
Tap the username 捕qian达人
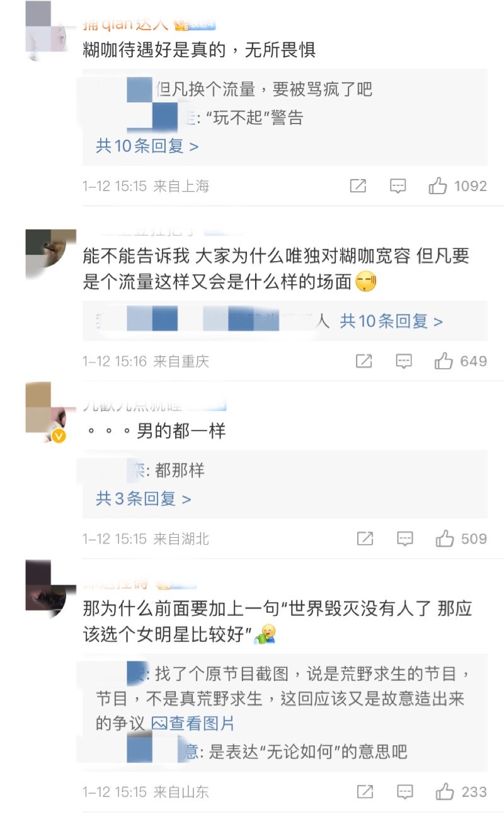point(125,24)
